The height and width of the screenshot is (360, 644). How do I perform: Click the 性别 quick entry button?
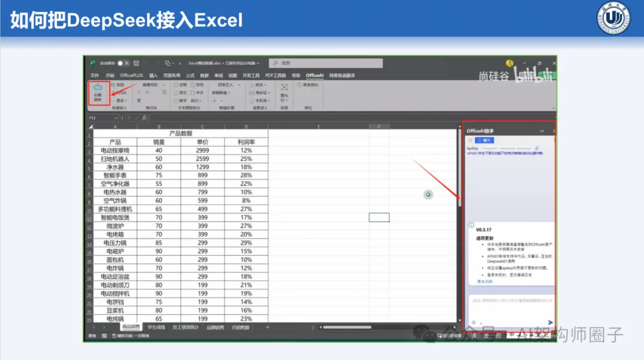coord(118,85)
